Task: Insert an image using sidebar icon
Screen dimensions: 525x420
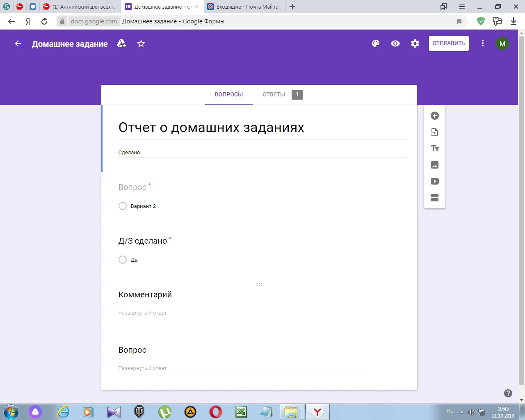Action: [435, 165]
